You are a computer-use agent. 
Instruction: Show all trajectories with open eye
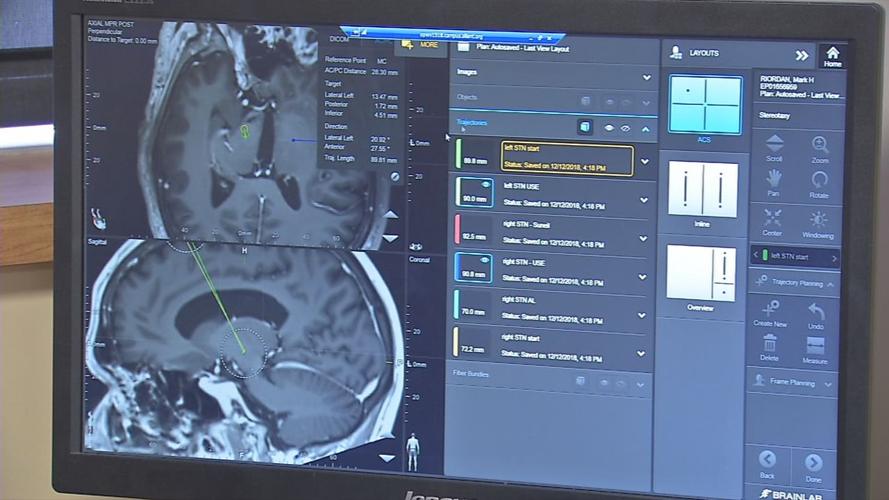609,128
